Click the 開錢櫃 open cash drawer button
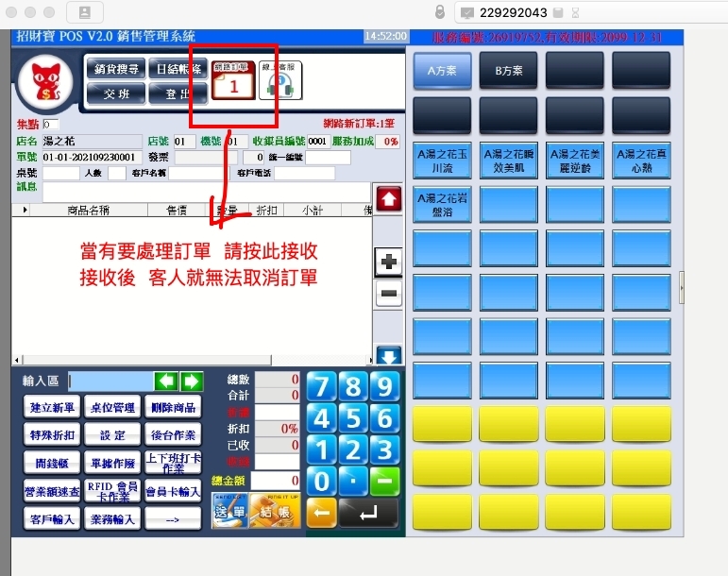Image resolution: width=728 pixels, height=576 pixels. (52, 464)
